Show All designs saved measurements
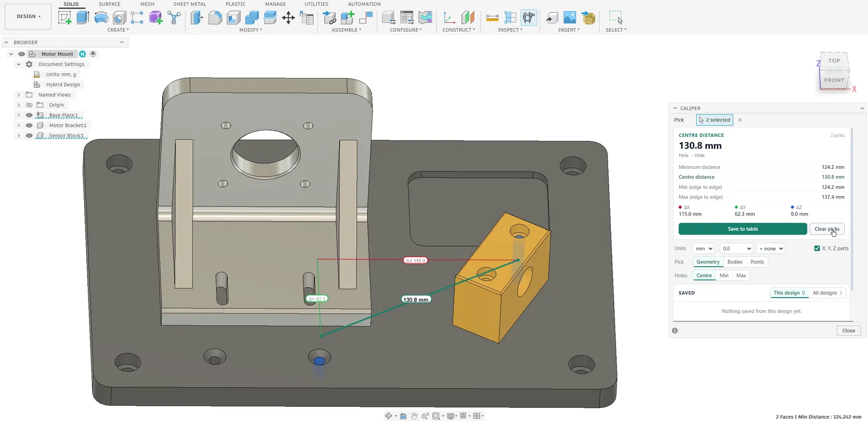The image size is (868, 422). pos(827,293)
